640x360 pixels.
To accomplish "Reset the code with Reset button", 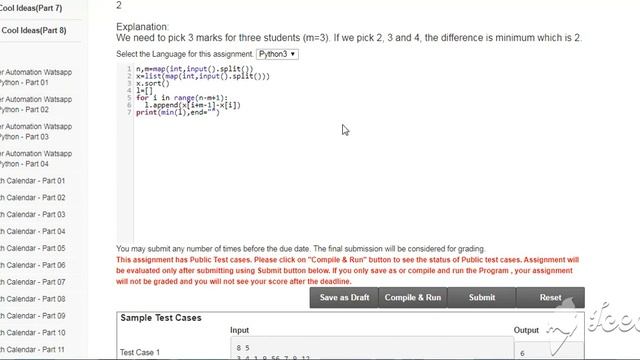I will point(550,298).
